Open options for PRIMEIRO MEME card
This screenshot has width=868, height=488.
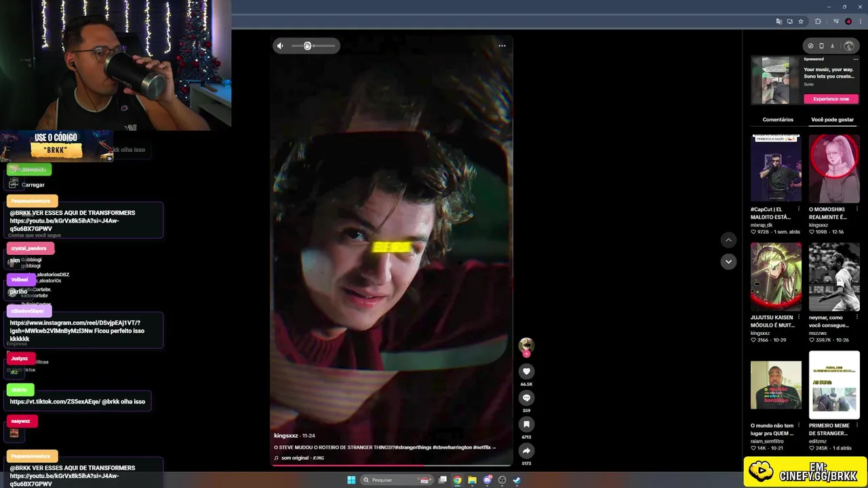(856, 426)
